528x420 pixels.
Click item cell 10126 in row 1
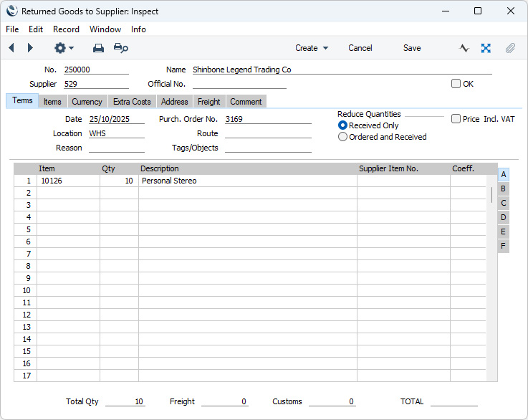tap(68, 181)
